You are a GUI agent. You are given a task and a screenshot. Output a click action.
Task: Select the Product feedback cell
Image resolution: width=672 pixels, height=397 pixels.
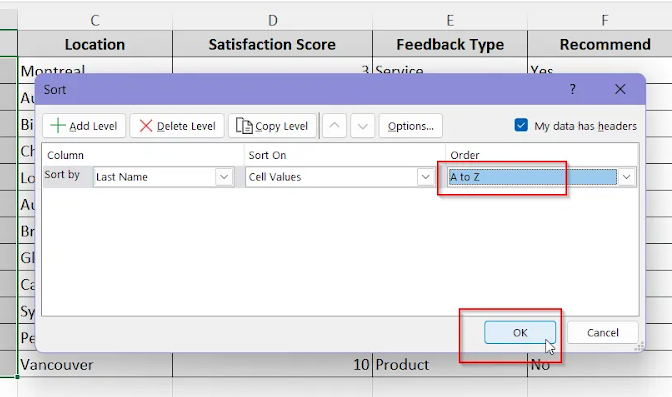[x=450, y=365]
